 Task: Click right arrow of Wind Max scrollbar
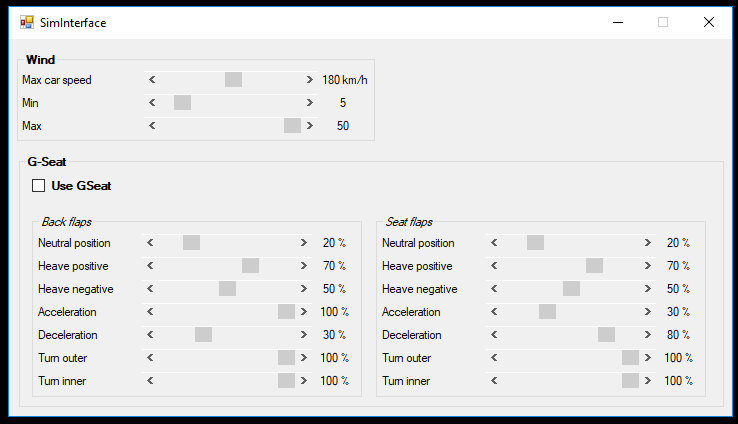[x=309, y=126]
